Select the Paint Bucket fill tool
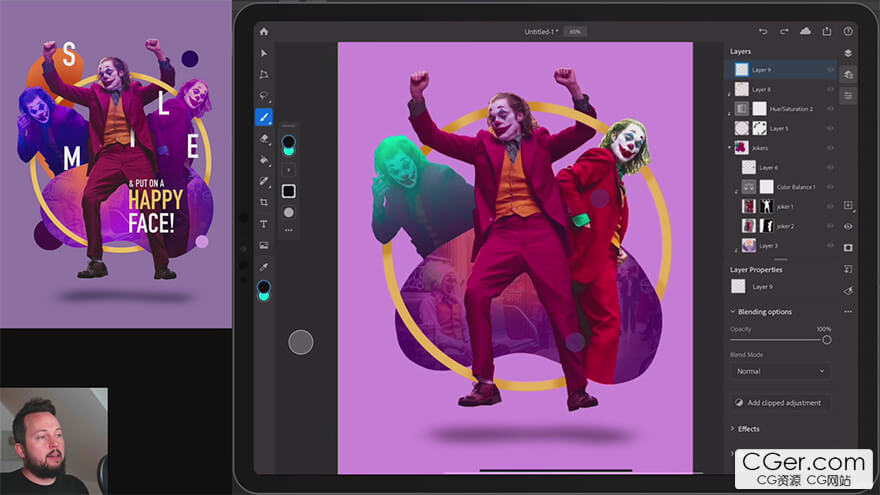Viewport: 880px width, 495px height. pyautogui.click(x=264, y=160)
